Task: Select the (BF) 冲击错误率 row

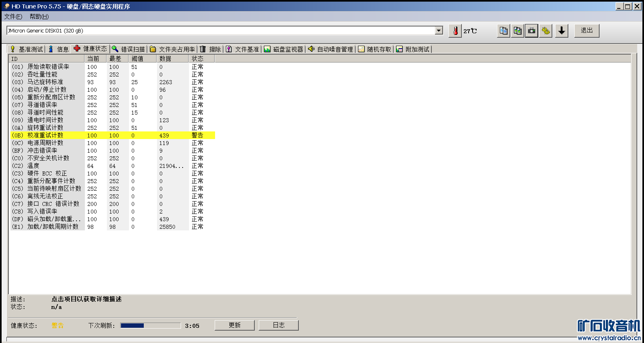Action: coord(113,151)
